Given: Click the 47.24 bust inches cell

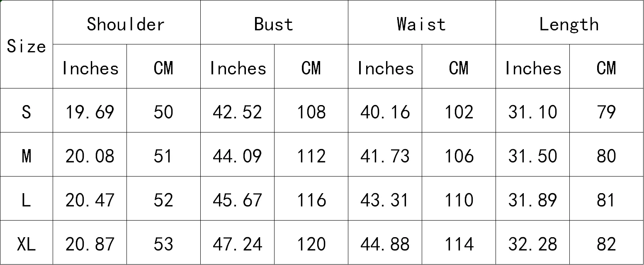Looking at the screenshot, I should (x=237, y=243).
